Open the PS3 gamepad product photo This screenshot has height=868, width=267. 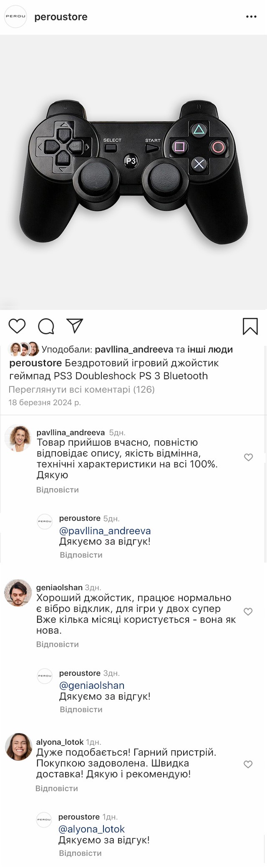133,172
